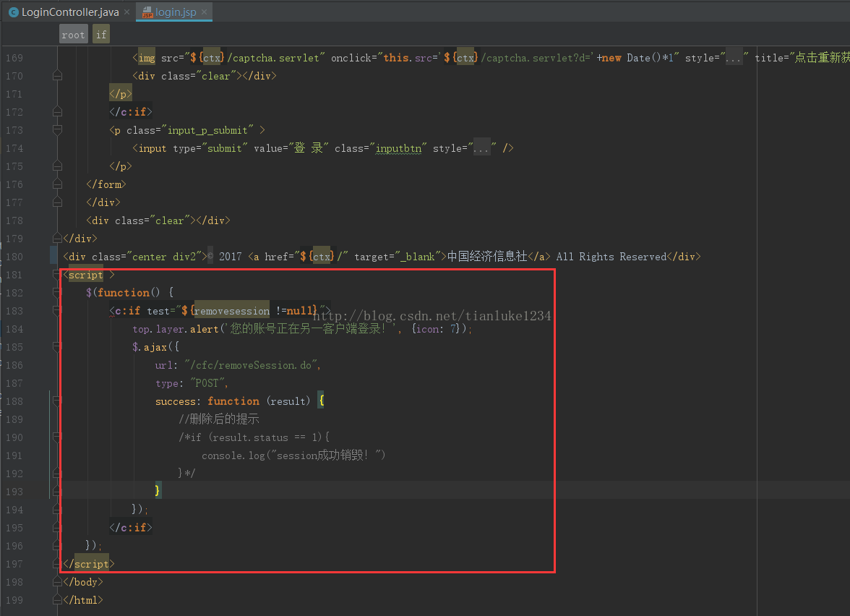Click 'success: function (result)' on line 188
The width and height of the screenshot is (850, 616).
point(233,401)
